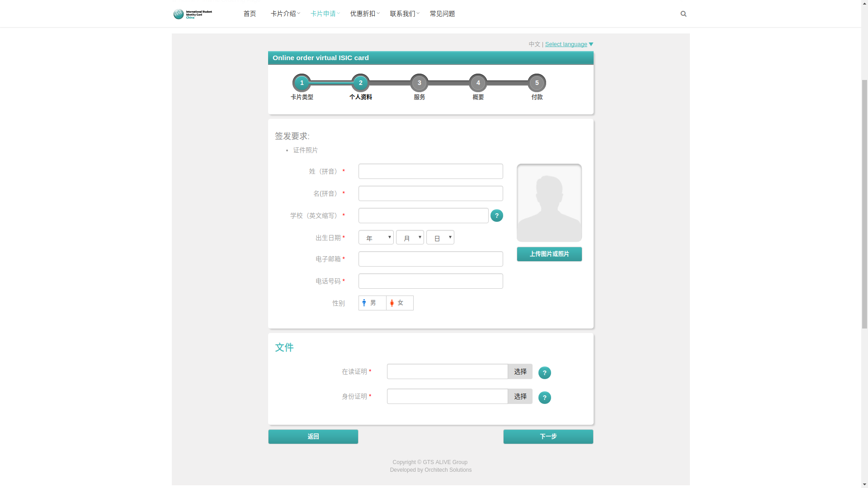Click the search magnifier icon
Viewport: 868px width, 488px height.
click(x=683, y=14)
